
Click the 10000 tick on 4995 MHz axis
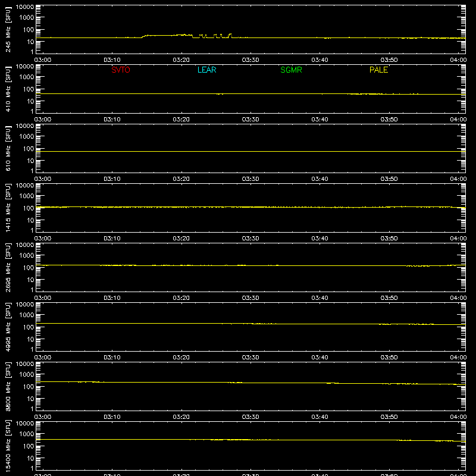point(25,305)
